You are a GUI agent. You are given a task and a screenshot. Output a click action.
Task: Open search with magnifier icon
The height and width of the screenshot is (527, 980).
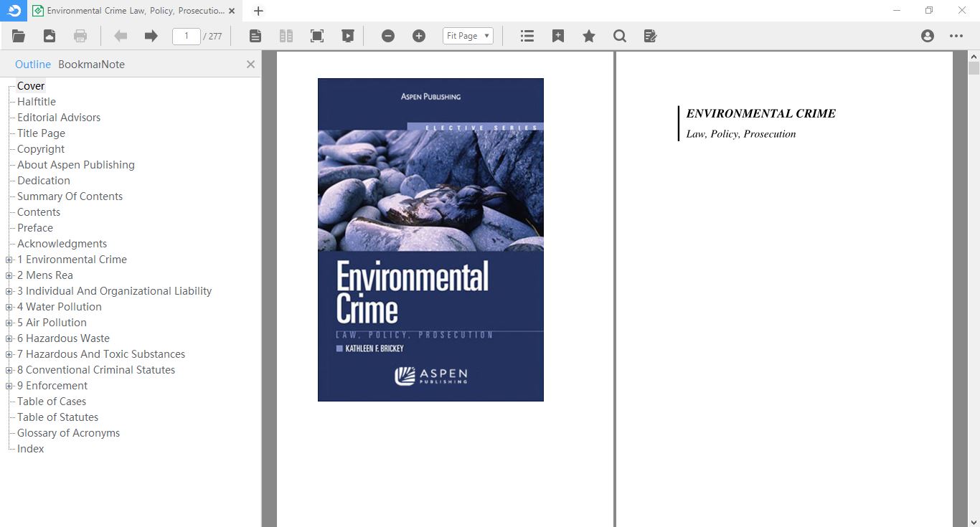(x=620, y=36)
